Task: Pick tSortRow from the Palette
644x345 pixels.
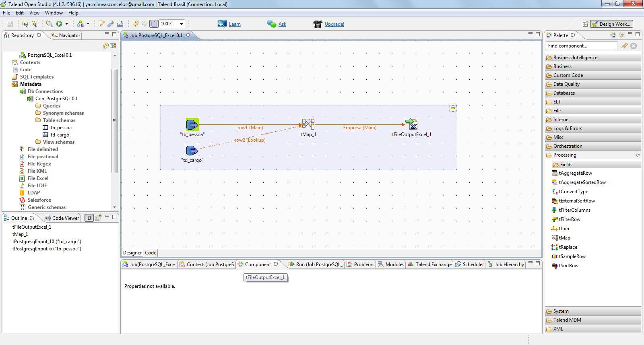Action: tap(568, 266)
